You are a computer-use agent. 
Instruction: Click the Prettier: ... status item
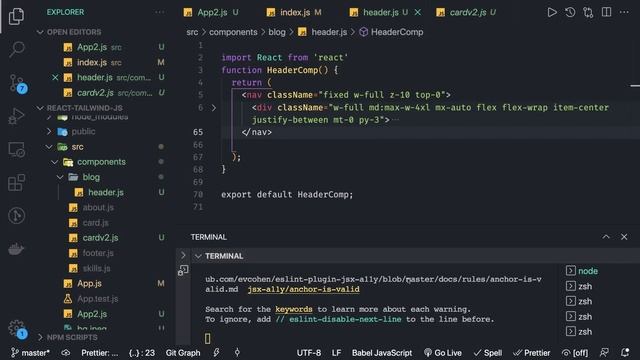coord(99,353)
